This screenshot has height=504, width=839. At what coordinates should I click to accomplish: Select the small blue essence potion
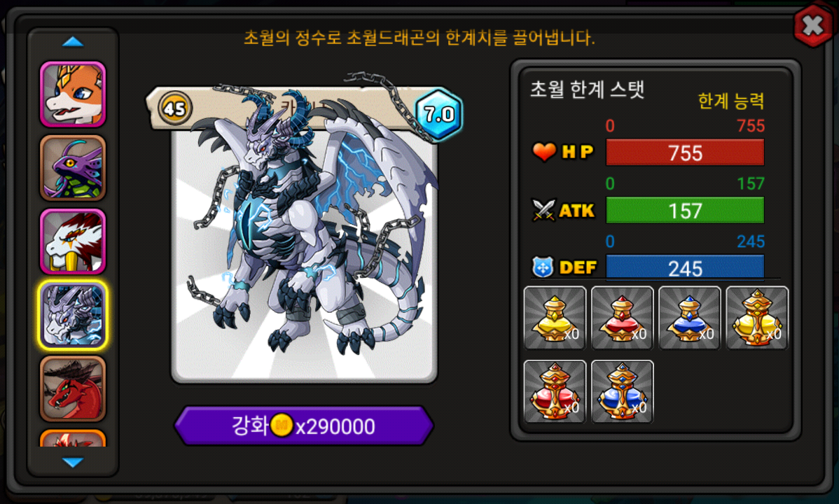690,318
